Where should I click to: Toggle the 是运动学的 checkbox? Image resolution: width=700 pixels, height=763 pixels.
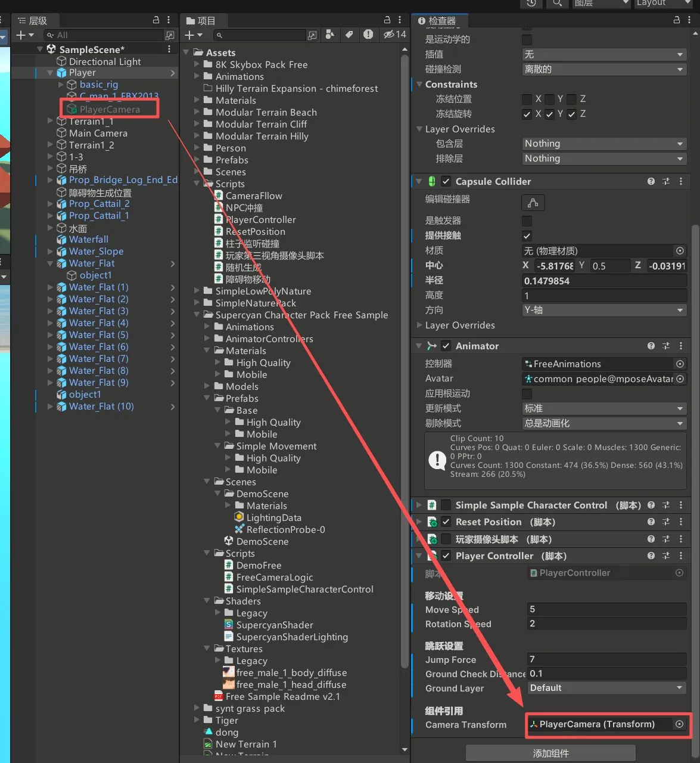527,39
